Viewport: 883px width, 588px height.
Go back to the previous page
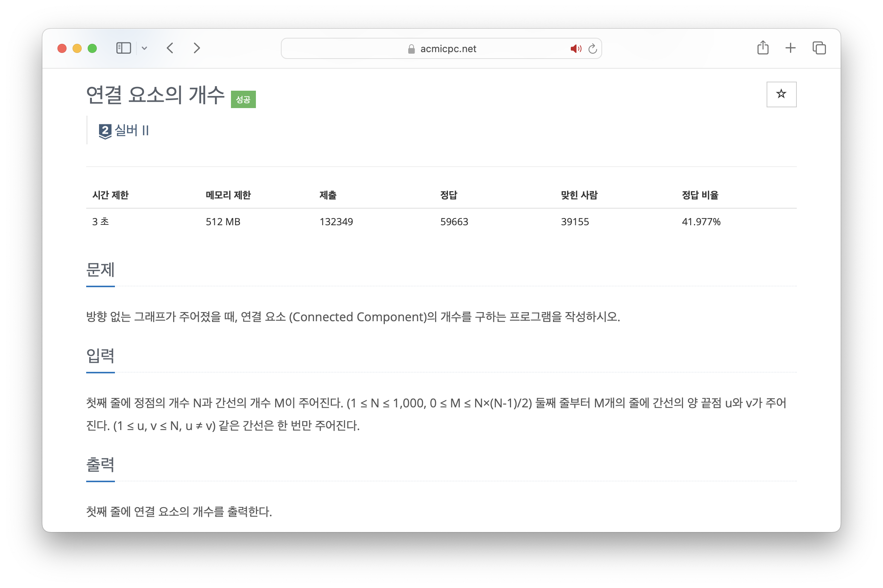170,48
